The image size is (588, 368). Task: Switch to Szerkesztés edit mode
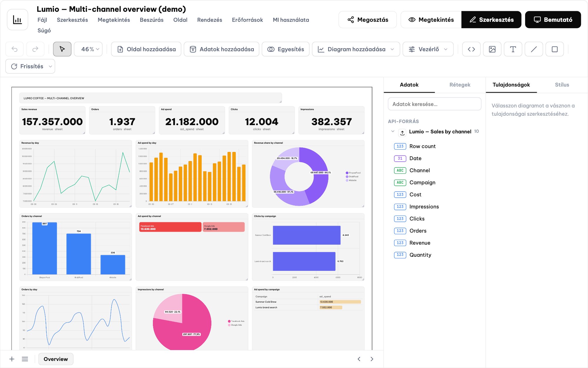[491, 20]
